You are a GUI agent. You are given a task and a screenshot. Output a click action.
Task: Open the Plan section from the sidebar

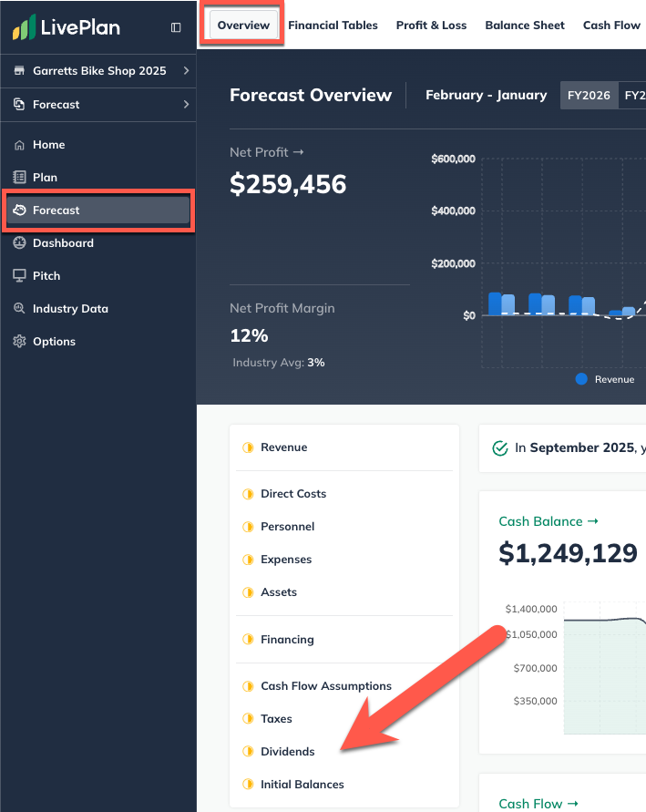[20, 177]
